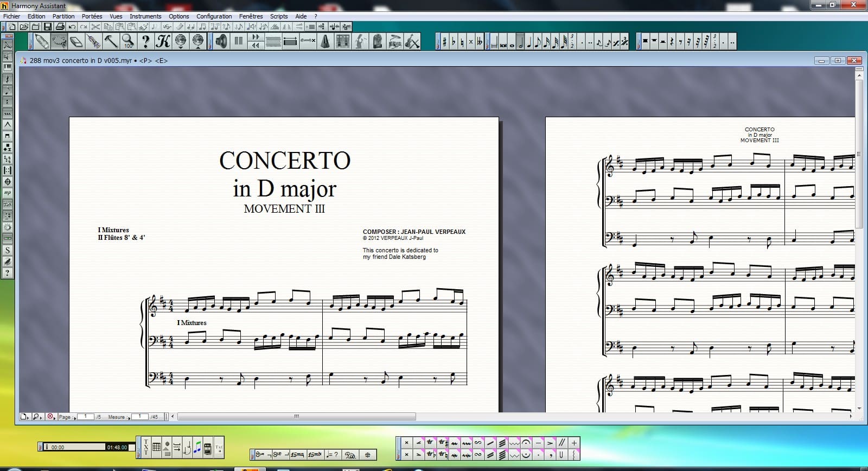Select the eraser tool
This screenshot has height=471, width=868.
[x=76, y=41]
